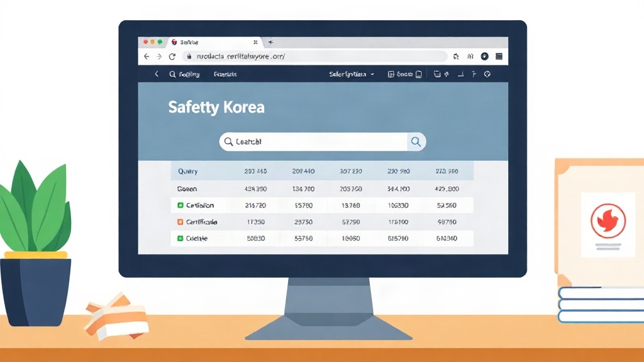Click the up-arrow icon in the navbar

click(447, 74)
